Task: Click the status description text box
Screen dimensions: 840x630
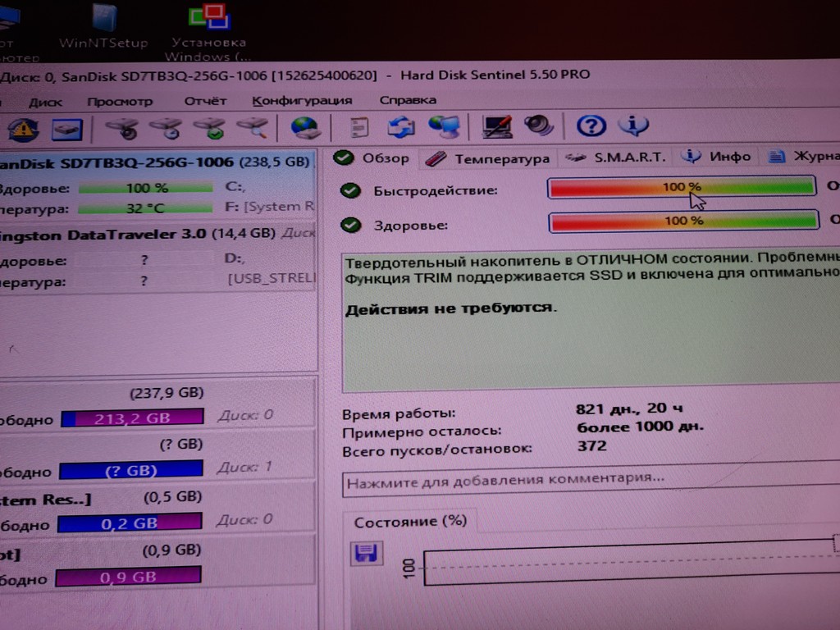Action: coord(591,321)
